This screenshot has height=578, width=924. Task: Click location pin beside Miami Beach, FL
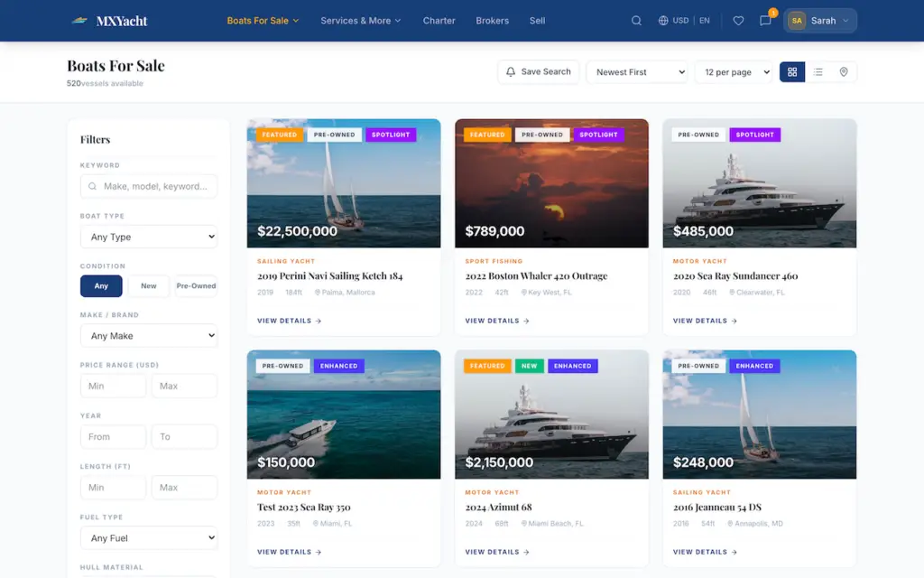524,524
